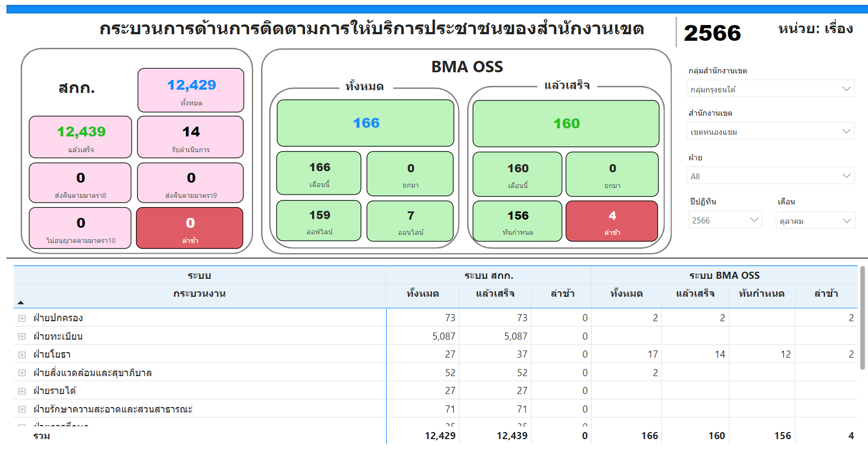The width and height of the screenshot is (868, 450).
Task: Click the red ล่าช้า card in สกก. panel
Action: point(190,228)
